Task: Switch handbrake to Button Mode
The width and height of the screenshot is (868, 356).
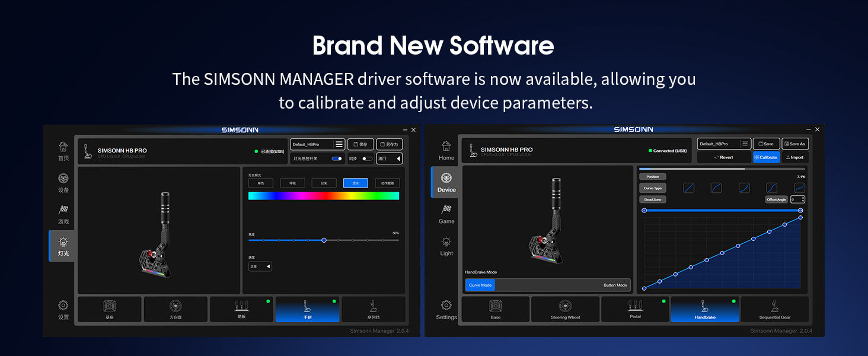Action: pos(615,285)
